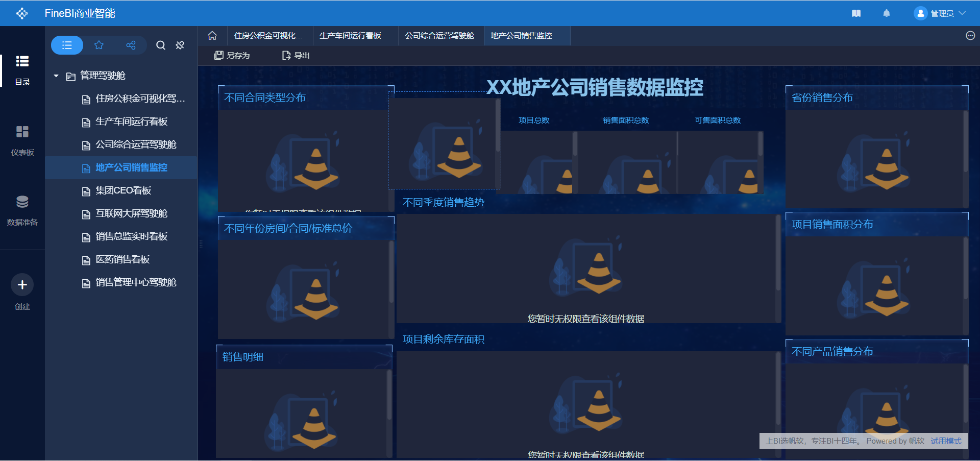The width and height of the screenshot is (980, 461).
Task: Open the help documentation book icon
Action: pos(856,13)
